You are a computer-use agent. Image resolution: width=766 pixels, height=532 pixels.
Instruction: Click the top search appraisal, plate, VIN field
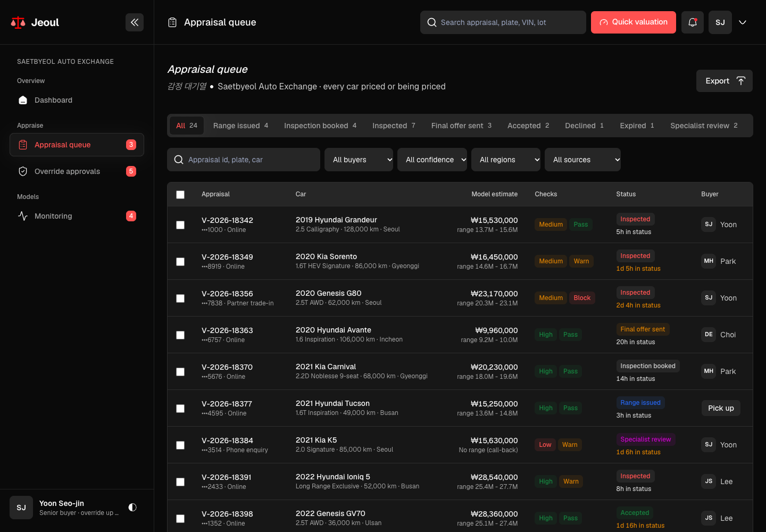(x=503, y=22)
